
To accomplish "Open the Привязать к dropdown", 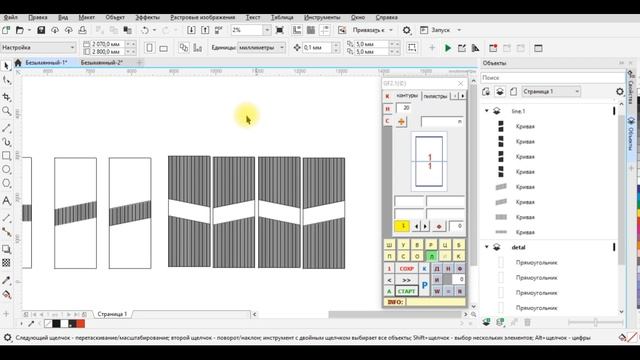I will pyautogui.click(x=391, y=30).
